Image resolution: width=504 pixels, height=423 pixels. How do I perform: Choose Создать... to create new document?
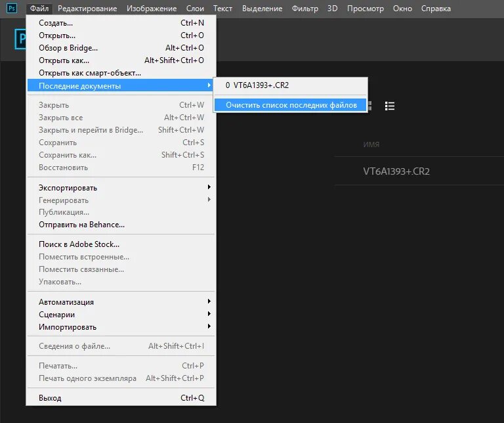tap(121, 23)
